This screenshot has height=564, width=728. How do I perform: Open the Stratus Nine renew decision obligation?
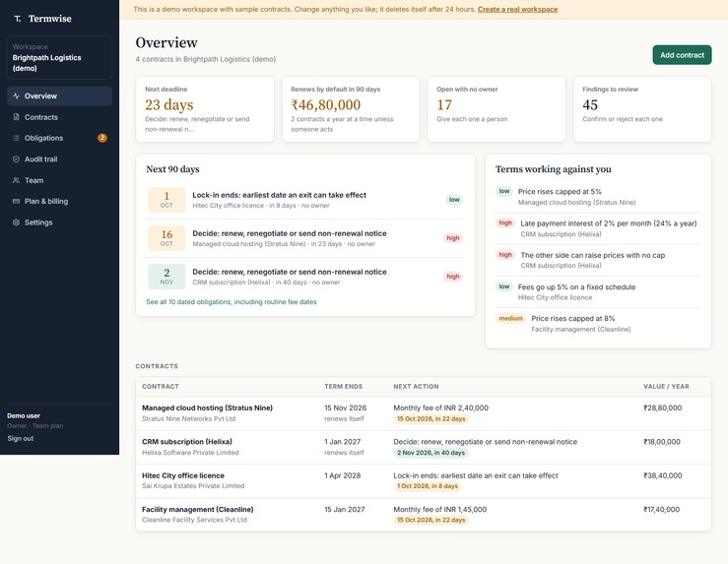pyautogui.click(x=305, y=238)
